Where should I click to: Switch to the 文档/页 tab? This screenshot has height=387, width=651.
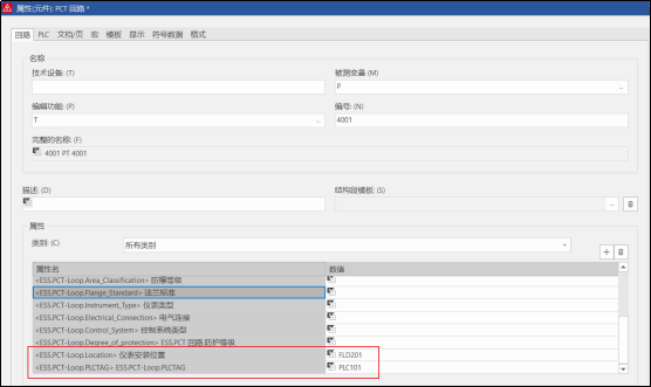[70, 34]
